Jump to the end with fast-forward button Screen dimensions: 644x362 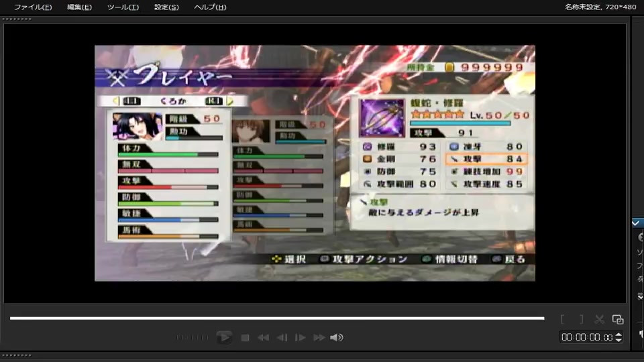pos(319,338)
